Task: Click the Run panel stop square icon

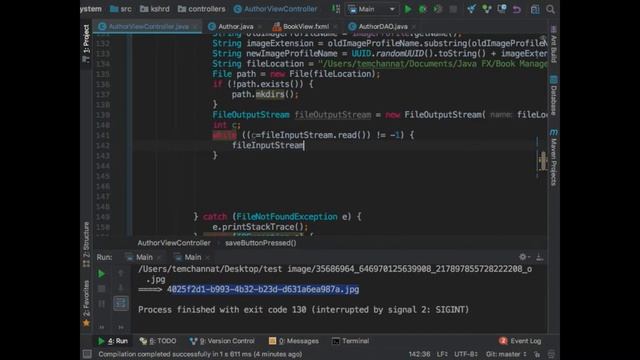Action: point(101,289)
